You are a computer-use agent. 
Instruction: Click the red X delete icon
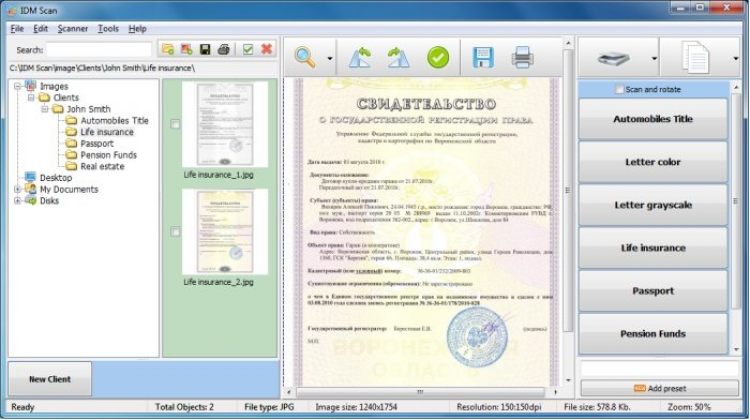(266, 49)
